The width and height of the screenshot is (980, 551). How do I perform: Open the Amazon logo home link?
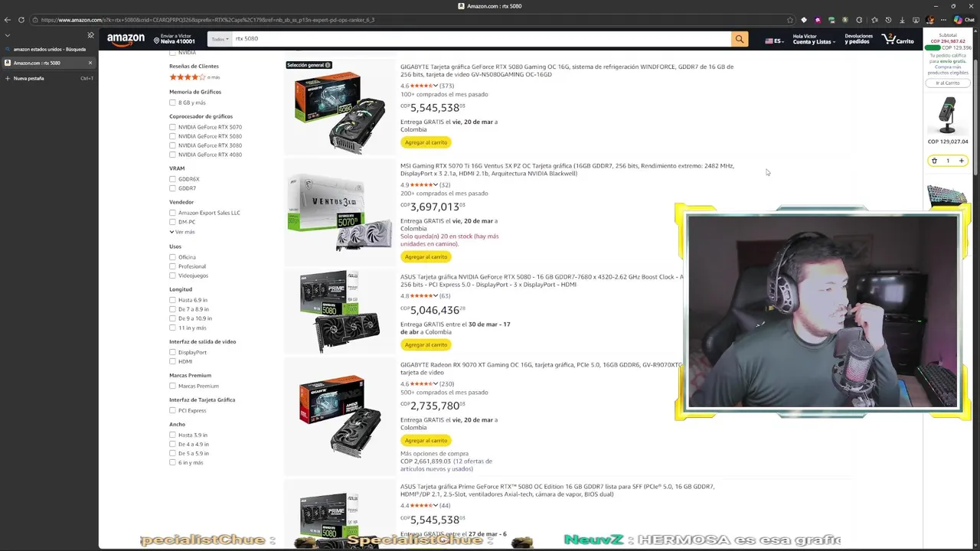coord(126,39)
